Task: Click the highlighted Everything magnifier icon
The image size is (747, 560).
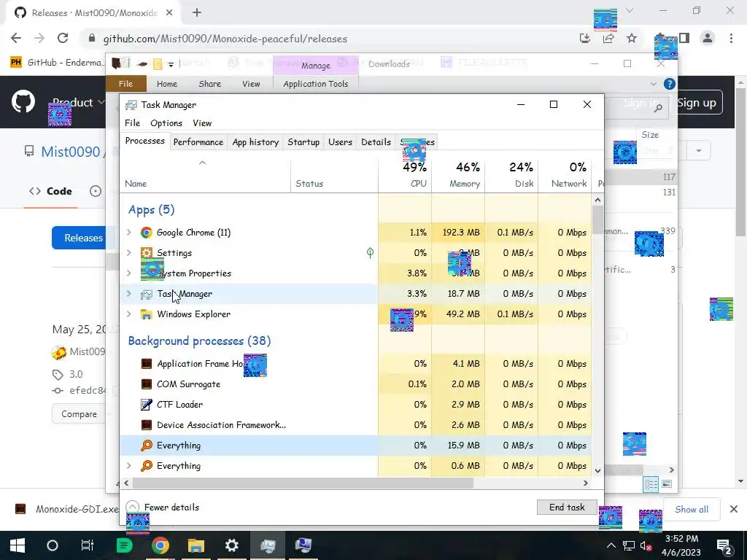Action: [146, 446]
